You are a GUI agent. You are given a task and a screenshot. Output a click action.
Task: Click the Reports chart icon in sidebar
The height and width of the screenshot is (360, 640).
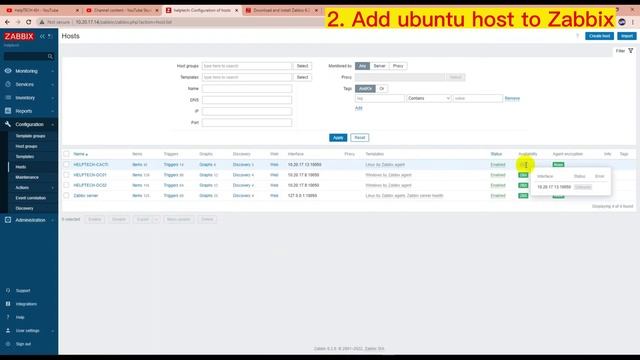click(8, 111)
